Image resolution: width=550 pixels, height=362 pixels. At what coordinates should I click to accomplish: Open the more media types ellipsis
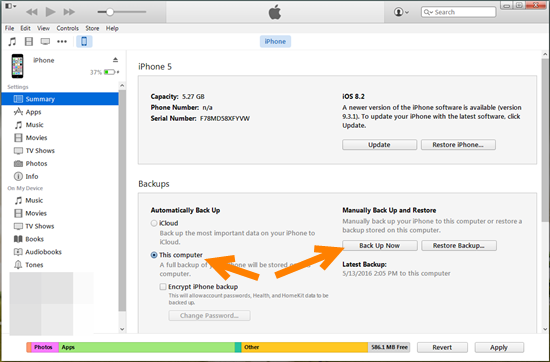click(x=62, y=41)
